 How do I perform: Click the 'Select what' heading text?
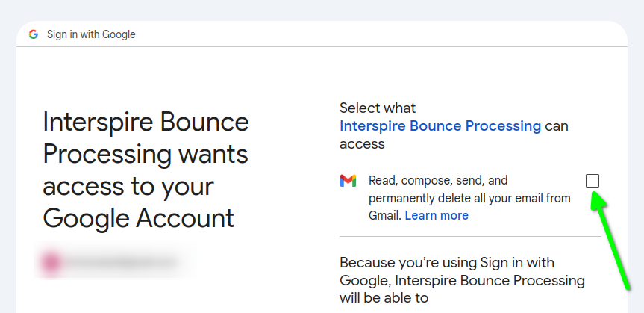(x=378, y=108)
